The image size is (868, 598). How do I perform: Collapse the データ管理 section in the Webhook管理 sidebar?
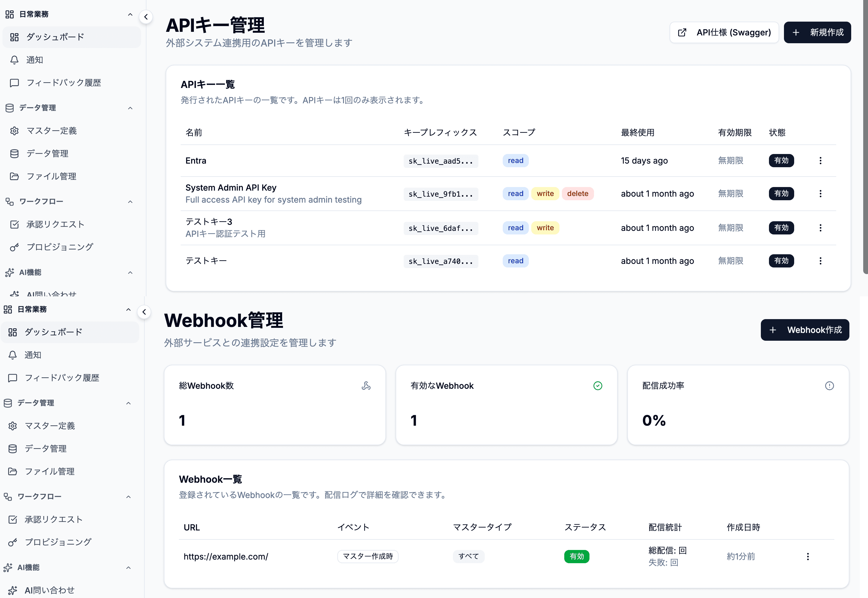tap(128, 403)
